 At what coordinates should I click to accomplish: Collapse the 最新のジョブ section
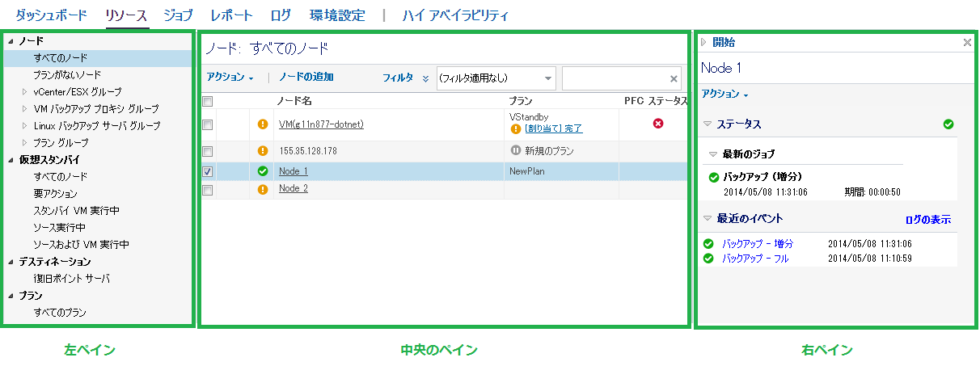tap(713, 154)
